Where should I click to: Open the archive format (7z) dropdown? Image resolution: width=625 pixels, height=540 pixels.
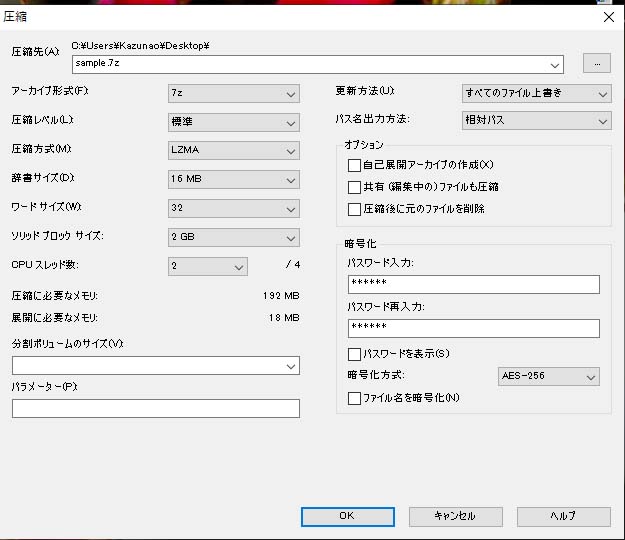pyautogui.click(x=234, y=94)
